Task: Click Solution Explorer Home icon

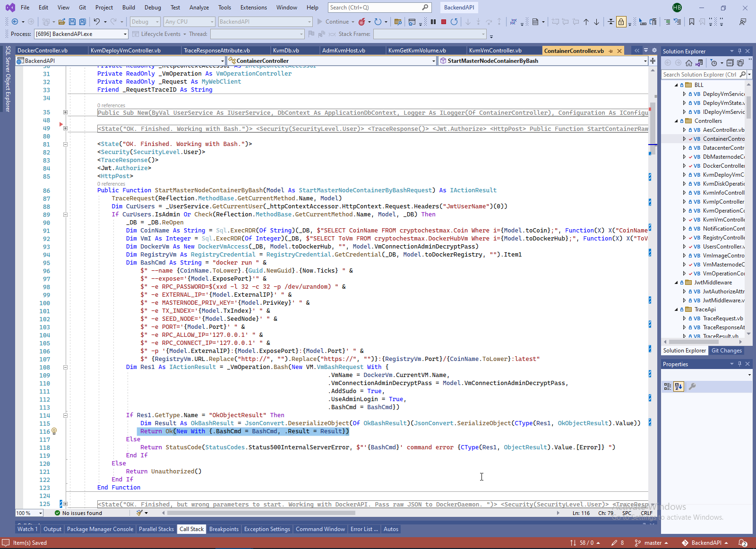Action: (689, 63)
